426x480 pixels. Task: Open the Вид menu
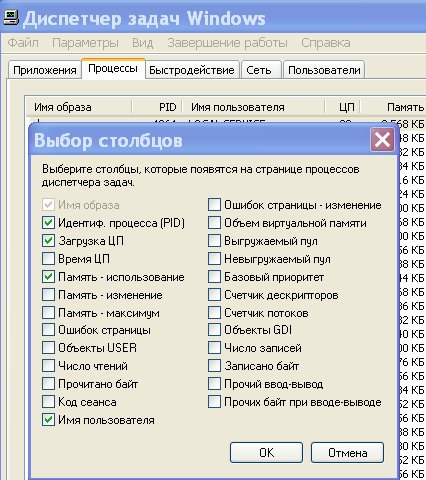click(143, 43)
